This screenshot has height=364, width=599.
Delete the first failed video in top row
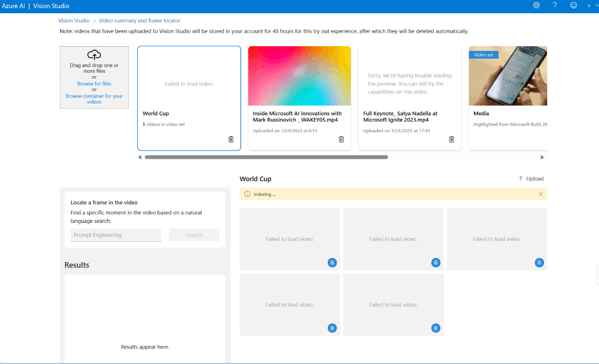click(332, 263)
